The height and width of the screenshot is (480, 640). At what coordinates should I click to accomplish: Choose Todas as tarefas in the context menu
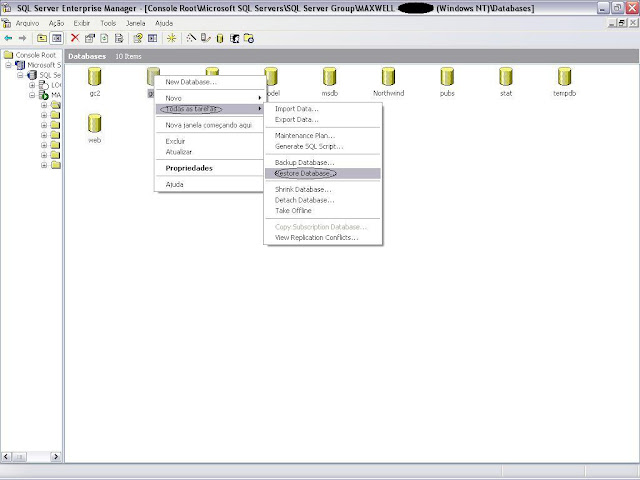[209, 109]
